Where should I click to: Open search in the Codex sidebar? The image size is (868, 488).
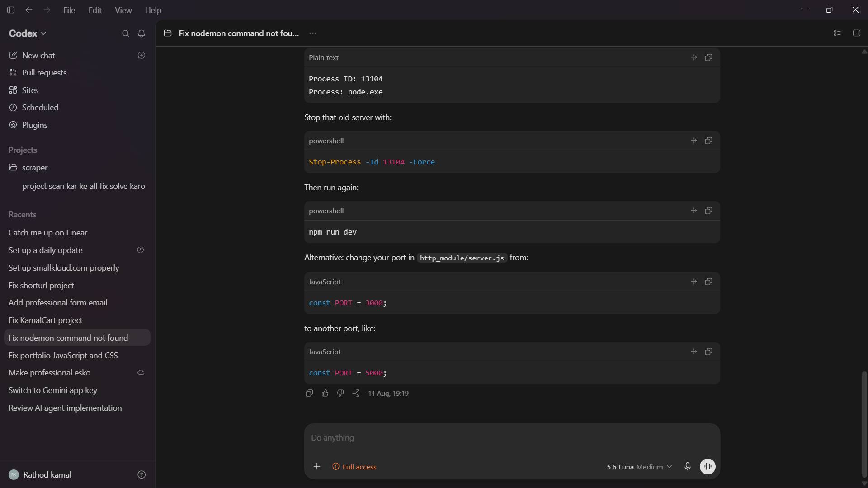pos(126,33)
